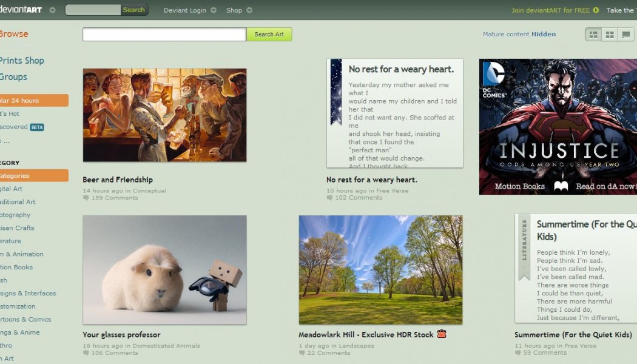Open the Beer and Friendship painting thumbnail
The image size is (637, 364).
pos(164,115)
